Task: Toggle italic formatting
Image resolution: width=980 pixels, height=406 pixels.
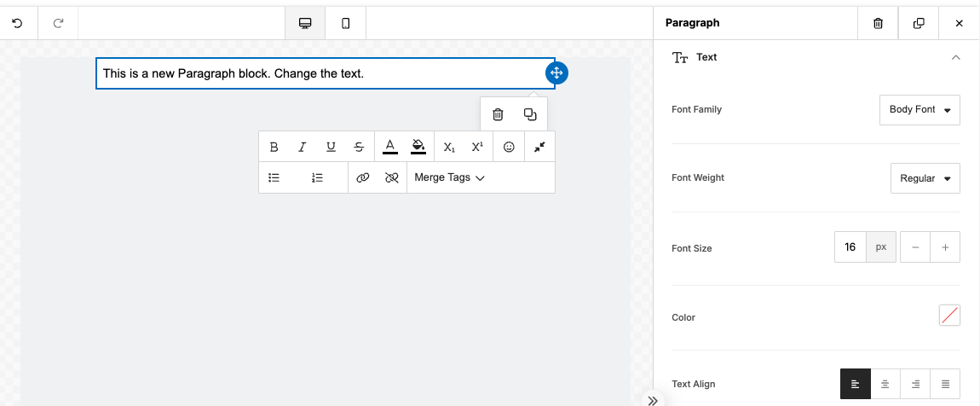Action: [303, 147]
